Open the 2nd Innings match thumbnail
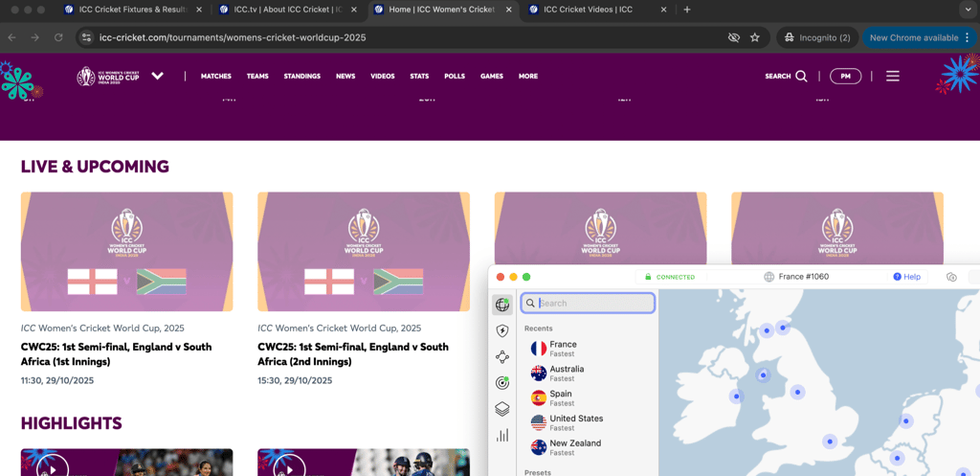The image size is (980, 476). click(364, 252)
